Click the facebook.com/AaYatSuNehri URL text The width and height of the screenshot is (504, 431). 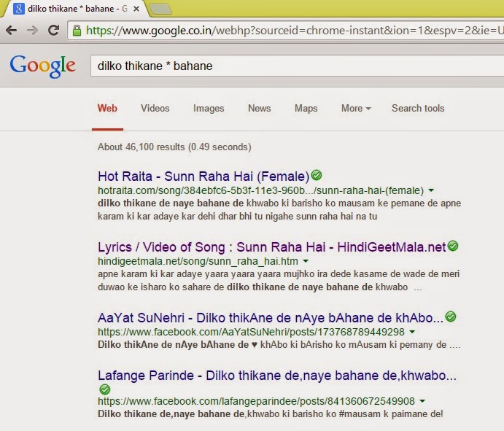tap(251, 332)
